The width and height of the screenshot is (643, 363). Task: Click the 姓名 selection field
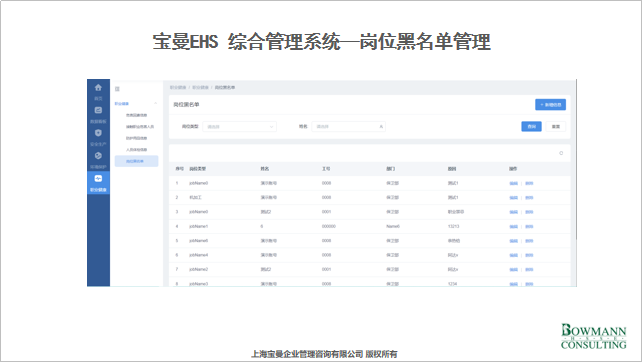tap(349, 127)
